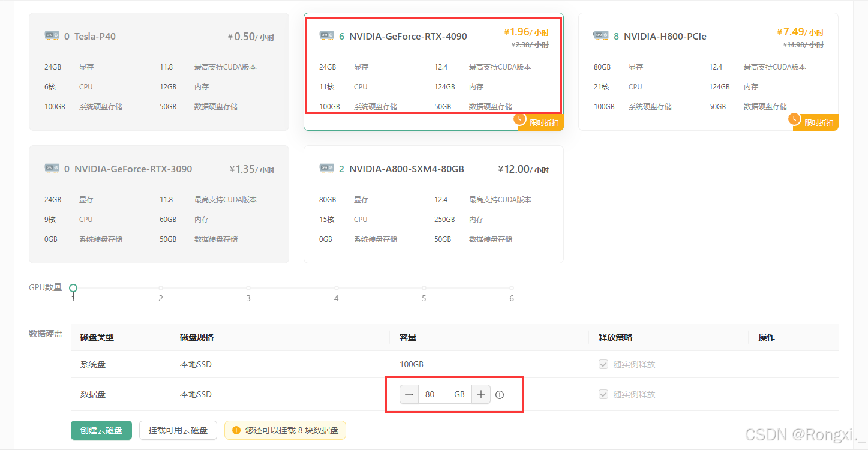Click the 磁盘规格 column header
This screenshot has height=450, width=868.
point(197,337)
